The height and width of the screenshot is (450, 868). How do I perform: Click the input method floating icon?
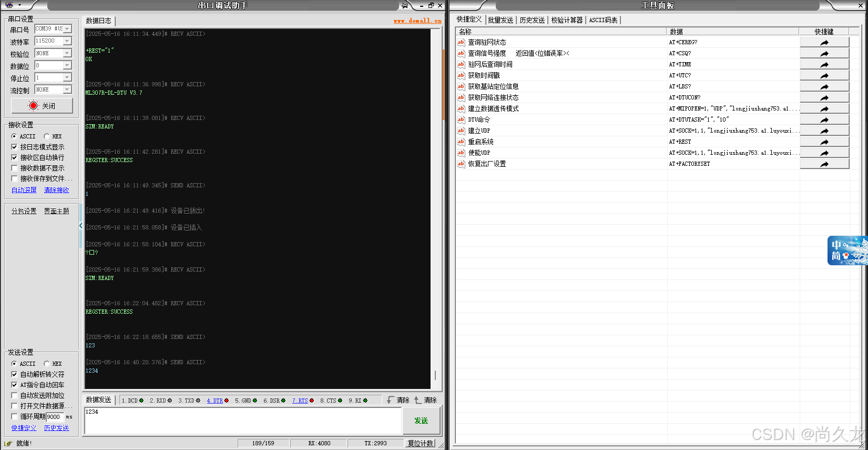847,251
